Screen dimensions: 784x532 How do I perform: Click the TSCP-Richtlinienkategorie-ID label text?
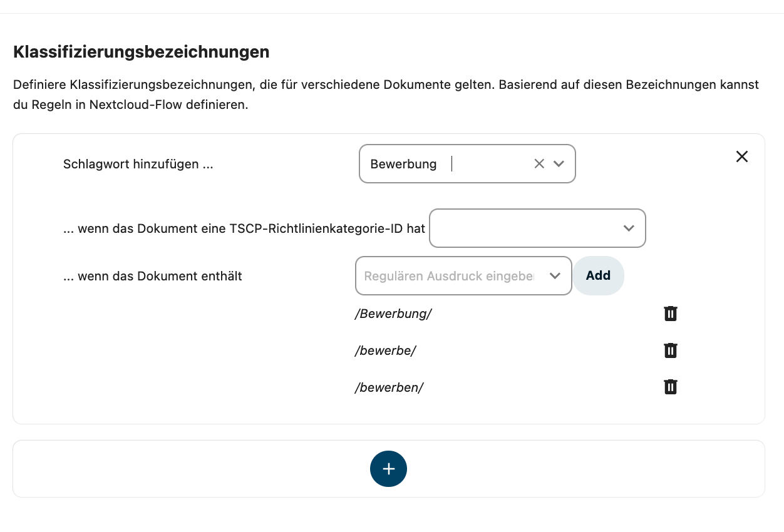tap(244, 228)
